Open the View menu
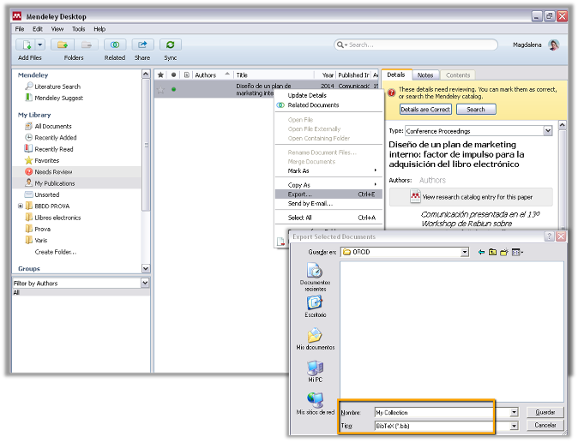The image size is (578, 442). click(x=57, y=29)
